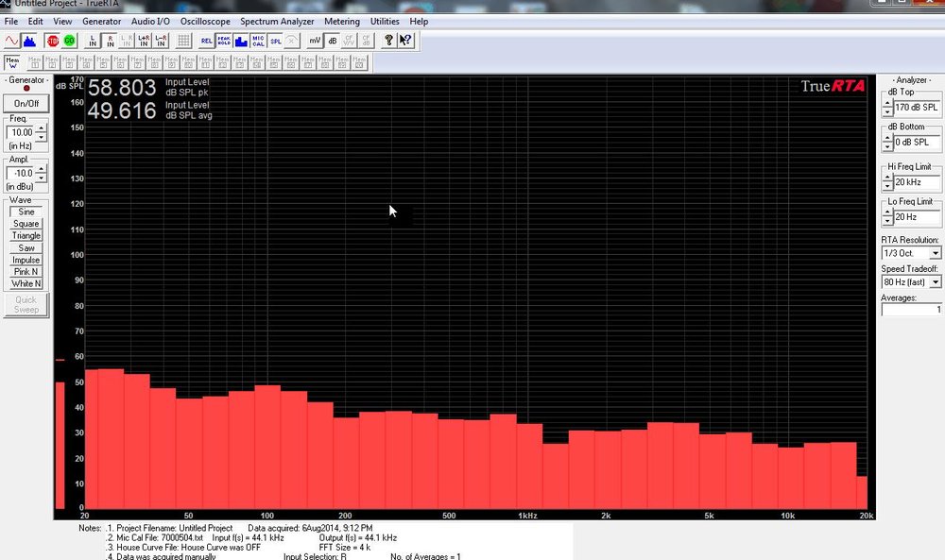The width and height of the screenshot is (945, 560).
Task: Click the Mem 10 memory slot icon
Action: 189,62
